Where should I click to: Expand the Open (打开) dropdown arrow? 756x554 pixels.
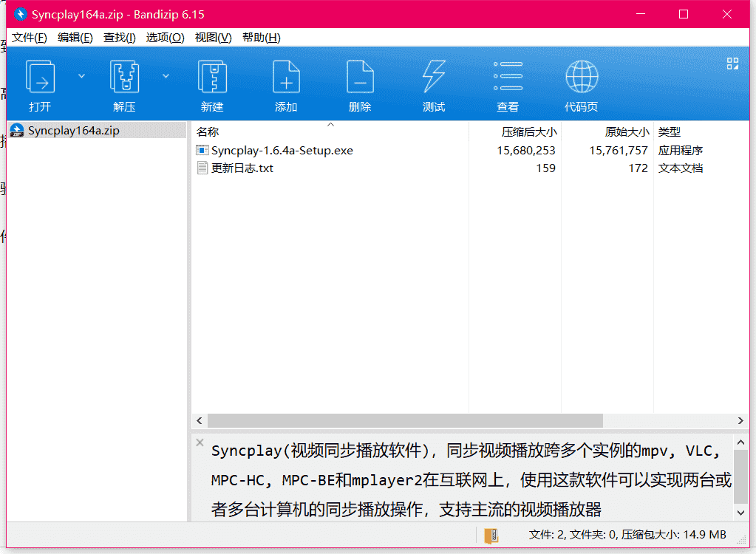point(81,76)
